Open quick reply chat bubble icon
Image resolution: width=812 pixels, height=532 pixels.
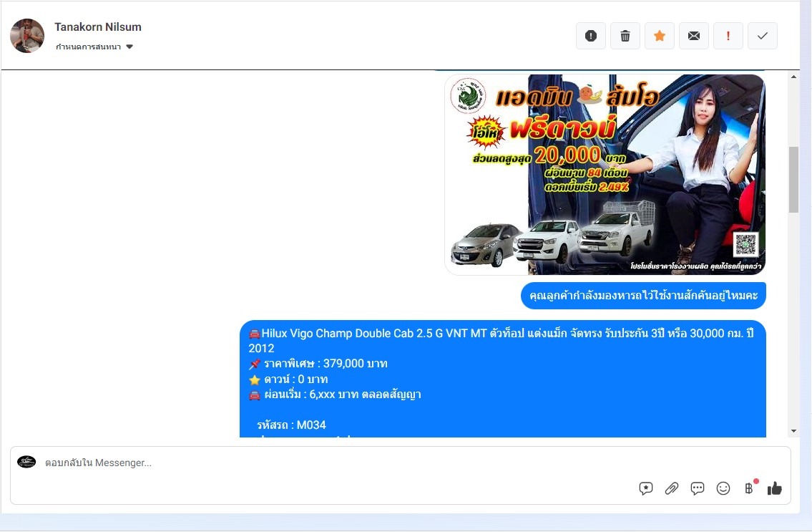click(698, 488)
